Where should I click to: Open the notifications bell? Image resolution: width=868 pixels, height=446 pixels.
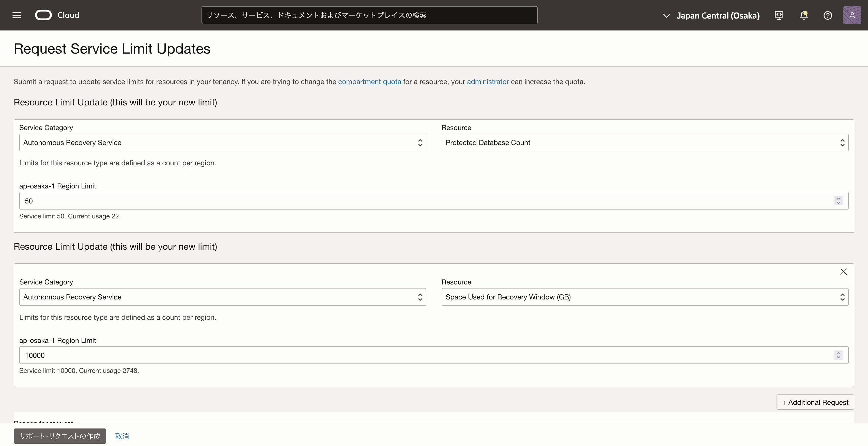coord(804,15)
